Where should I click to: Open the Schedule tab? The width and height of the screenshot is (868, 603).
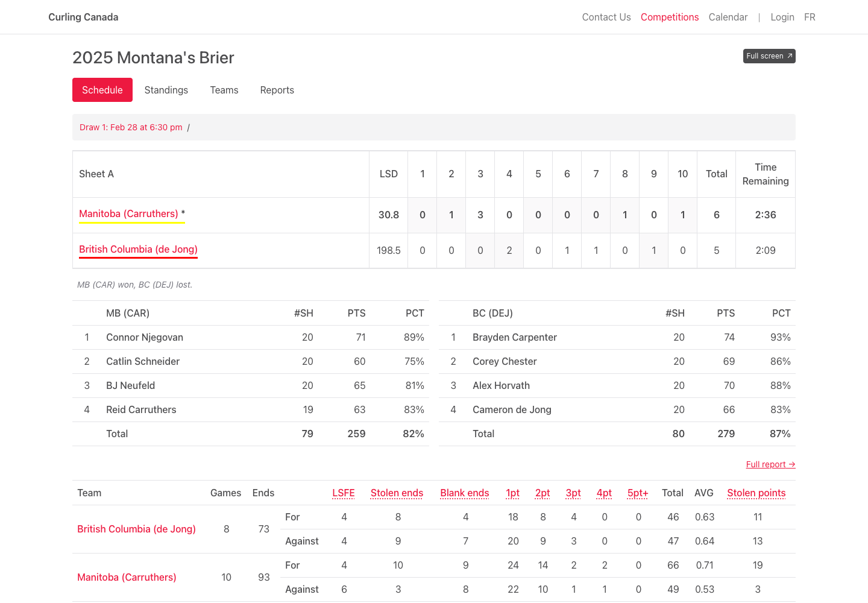(x=102, y=90)
